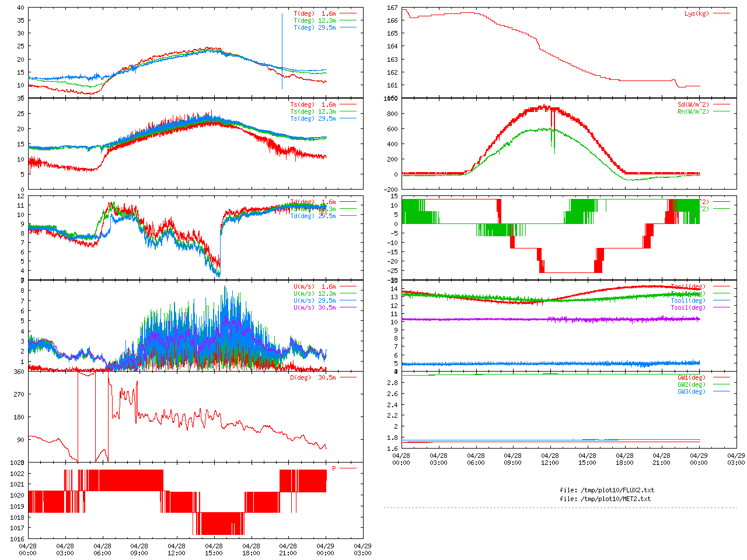Click the blue T(deg) 29.5m legend label
Screen dimensions: 747x560
(x=315, y=27)
